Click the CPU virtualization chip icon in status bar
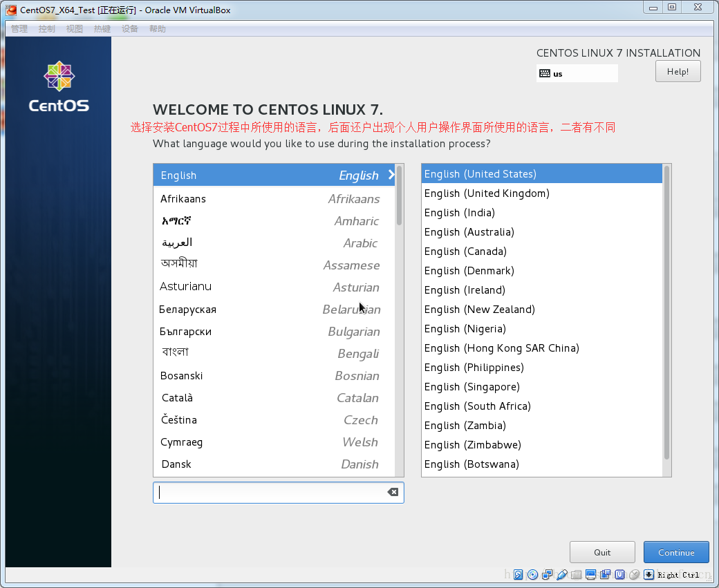This screenshot has height=588, width=719. click(620, 575)
